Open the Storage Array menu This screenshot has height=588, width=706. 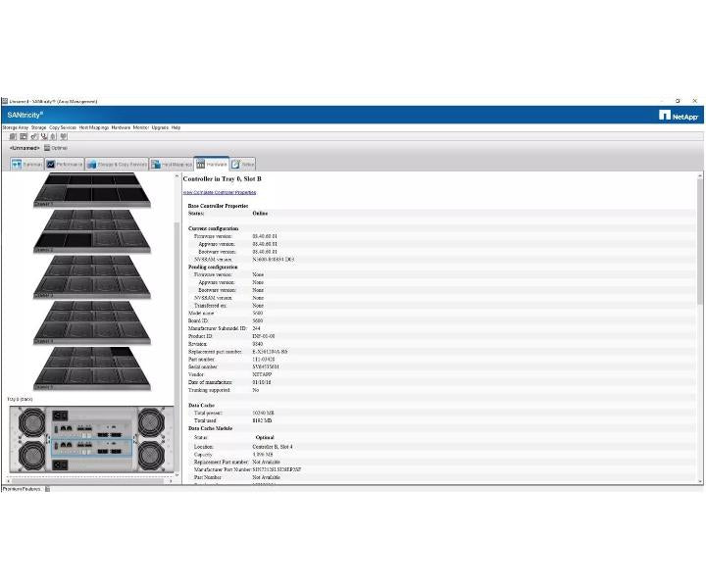[x=16, y=127]
